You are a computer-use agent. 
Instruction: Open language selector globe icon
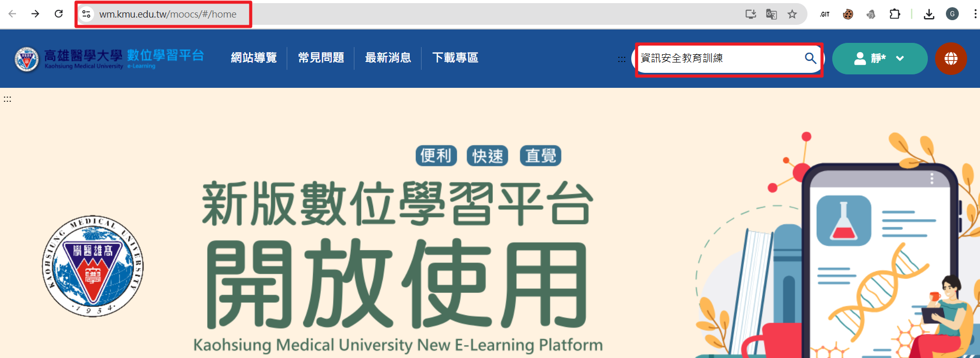(951, 58)
